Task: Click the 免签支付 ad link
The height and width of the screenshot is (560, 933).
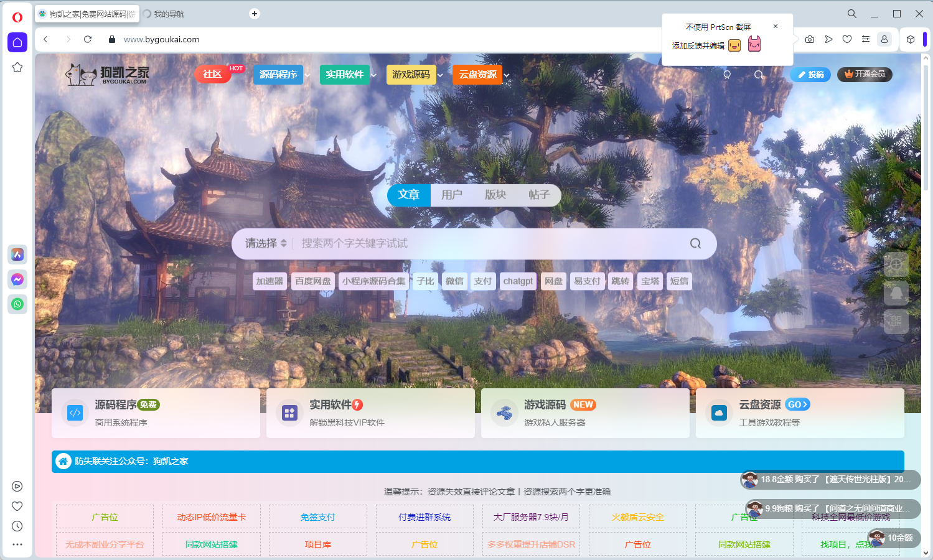Action: [318, 517]
